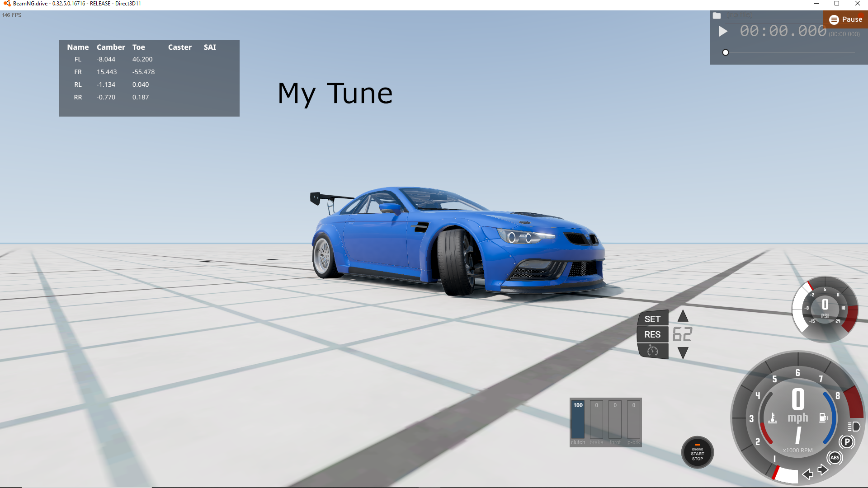
Task: Click the engine temperature gauge icon
Action: [x=773, y=418]
